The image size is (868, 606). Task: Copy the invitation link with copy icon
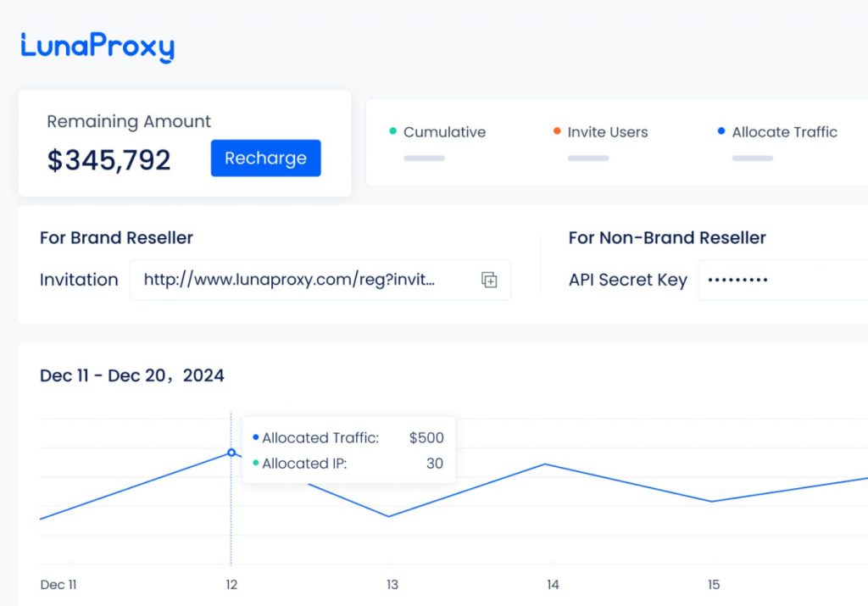[489, 280]
